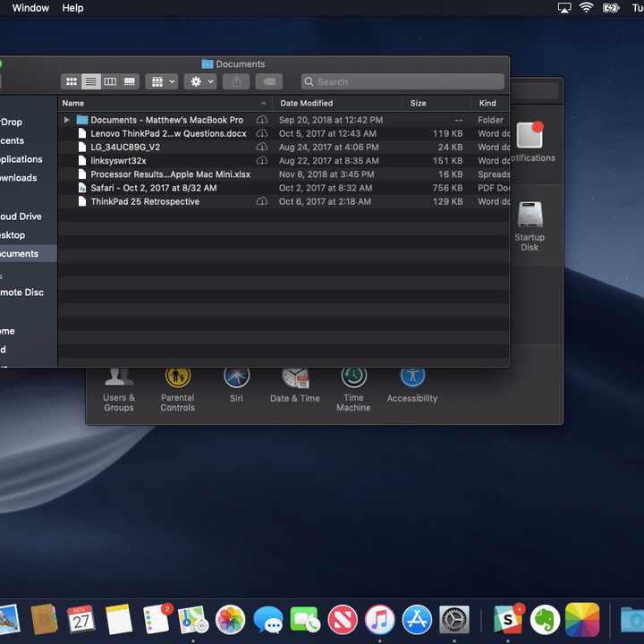Screen dimensions: 644x644
Task: Open Photos from the Dock
Action: (x=231, y=619)
